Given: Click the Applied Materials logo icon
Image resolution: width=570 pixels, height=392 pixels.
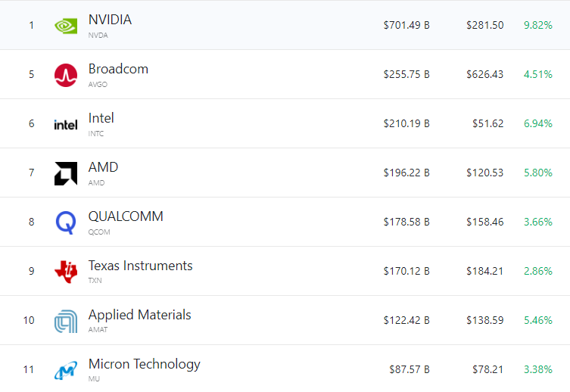Looking at the screenshot, I should 66,321.
